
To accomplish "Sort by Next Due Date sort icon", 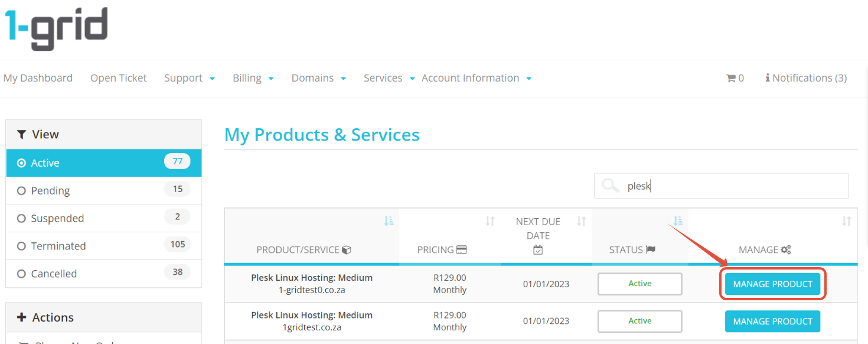I will point(581,221).
